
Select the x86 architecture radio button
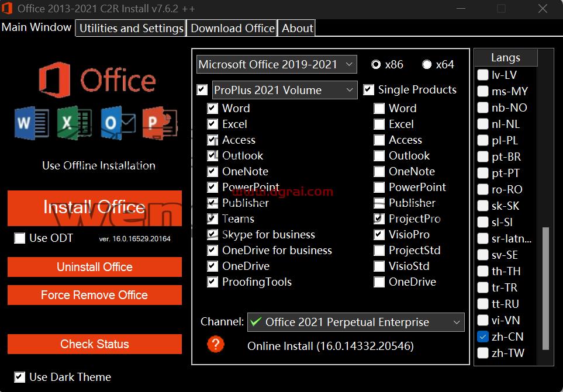click(376, 64)
